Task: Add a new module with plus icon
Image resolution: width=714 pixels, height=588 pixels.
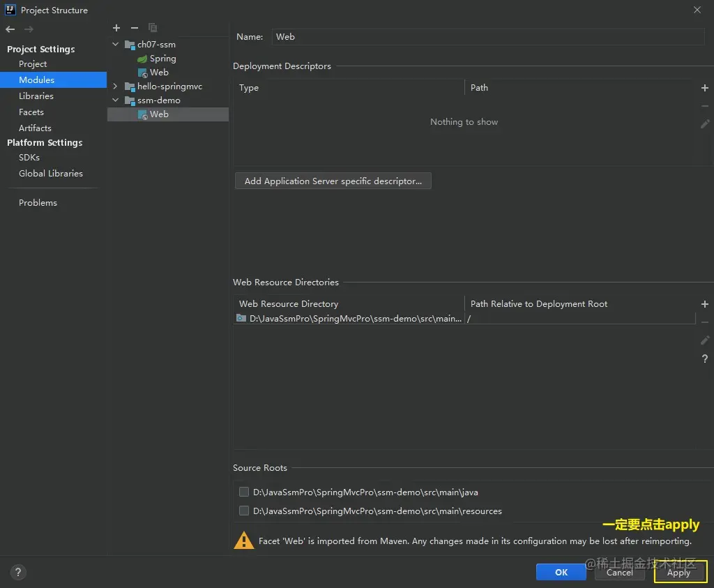Action: (116, 28)
